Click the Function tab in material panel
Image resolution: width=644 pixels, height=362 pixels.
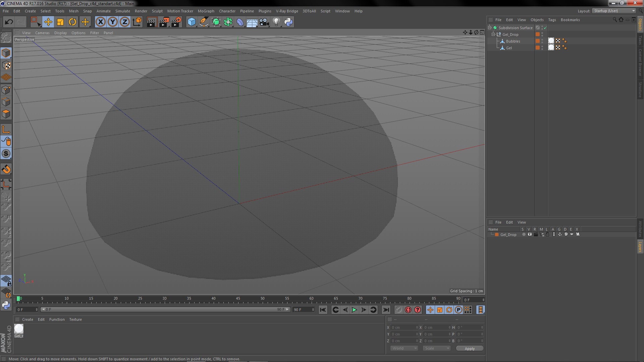click(57, 319)
